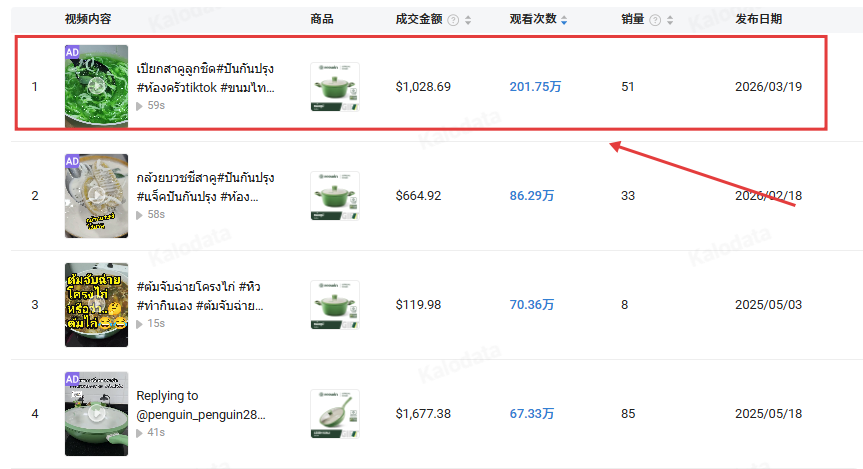Click the 59s duration play icon
This screenshot has width=863, height=469.
pyautogui.click(x=139, y=106)
